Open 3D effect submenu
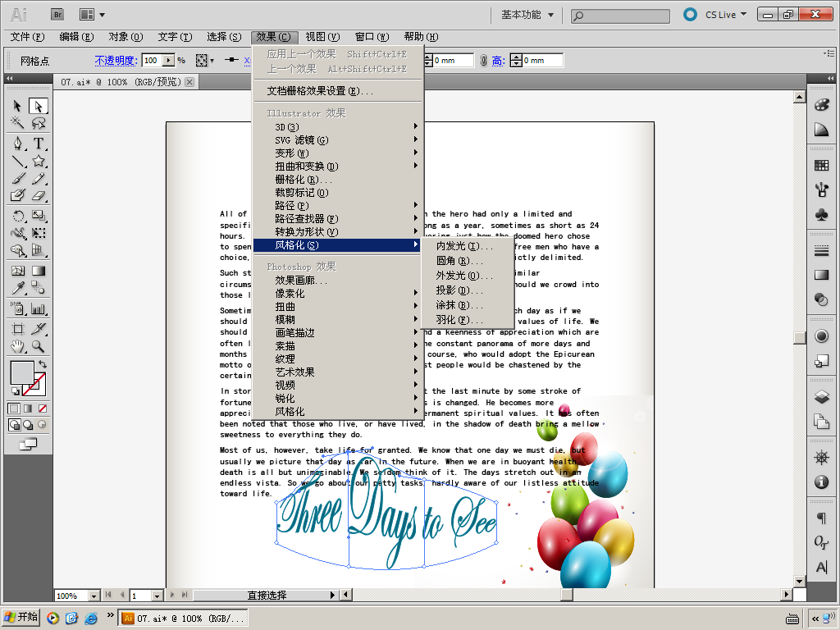 pos(339,127)
